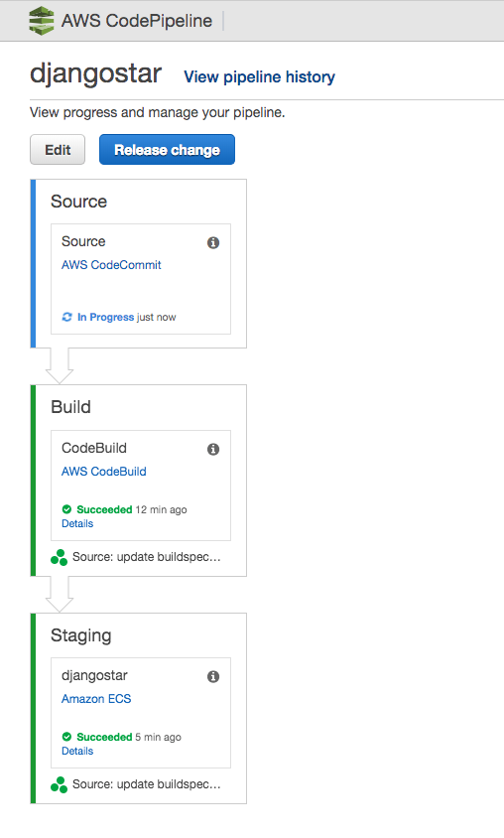Open View pipeline history link

(x=260, y=77)
